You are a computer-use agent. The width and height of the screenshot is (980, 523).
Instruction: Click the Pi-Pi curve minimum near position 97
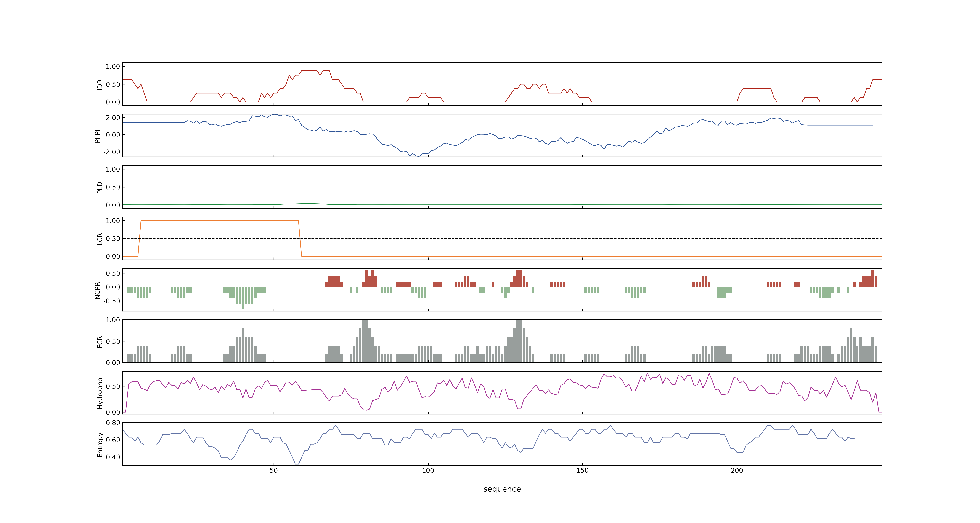[x=418, y=156]
